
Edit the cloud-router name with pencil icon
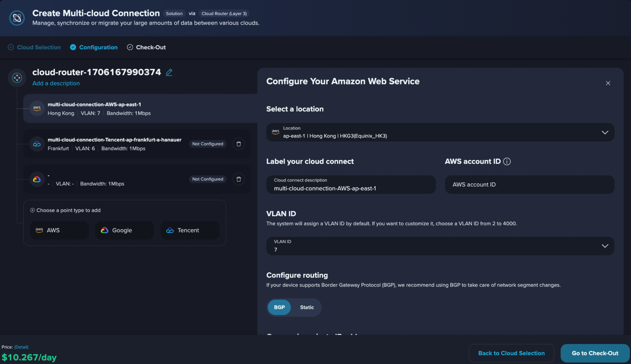169,72
